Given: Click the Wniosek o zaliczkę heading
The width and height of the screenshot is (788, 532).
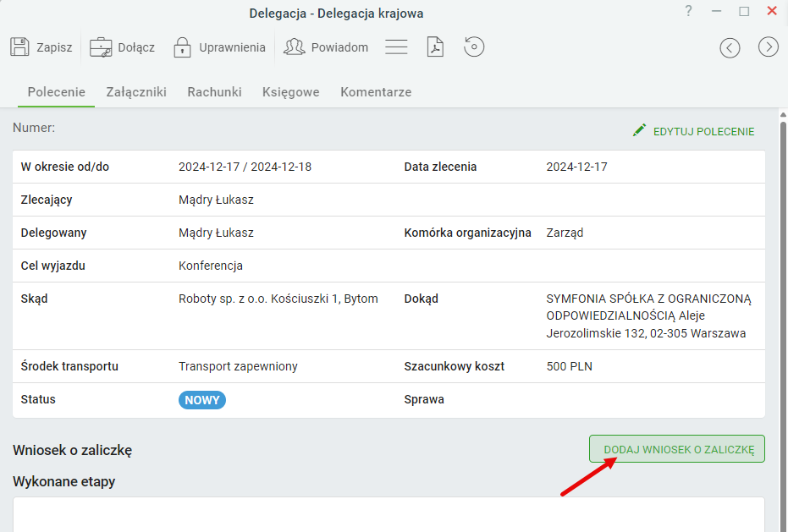Looking at the screenshot, I should click(73, 450).
